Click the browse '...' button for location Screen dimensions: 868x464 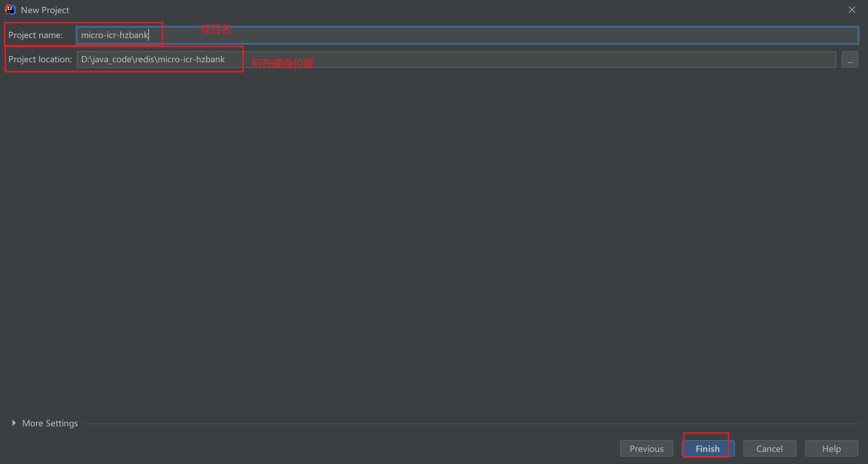tap(850, 60)
